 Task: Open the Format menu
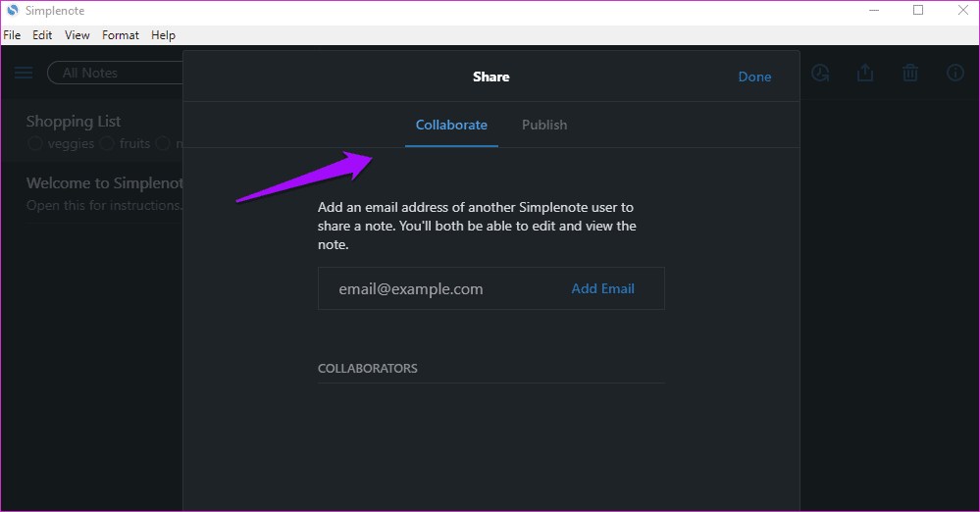click(x=121, y=35)
